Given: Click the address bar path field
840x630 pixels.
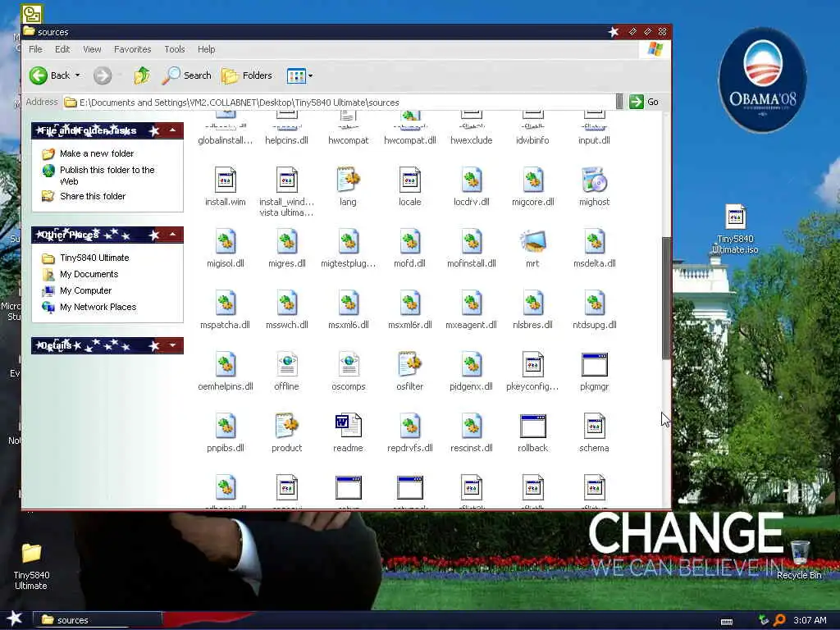Looking at the screenshot, I should 339,103.
